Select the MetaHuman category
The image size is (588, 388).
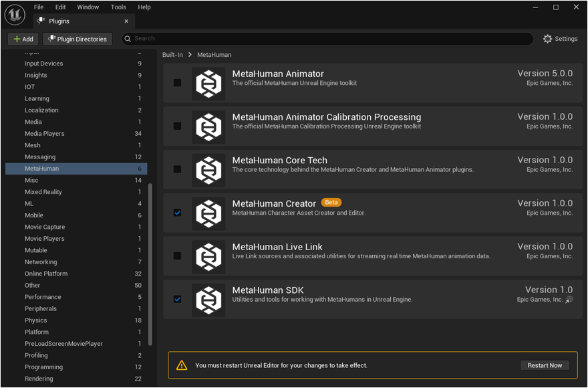[x=76, y=169]
